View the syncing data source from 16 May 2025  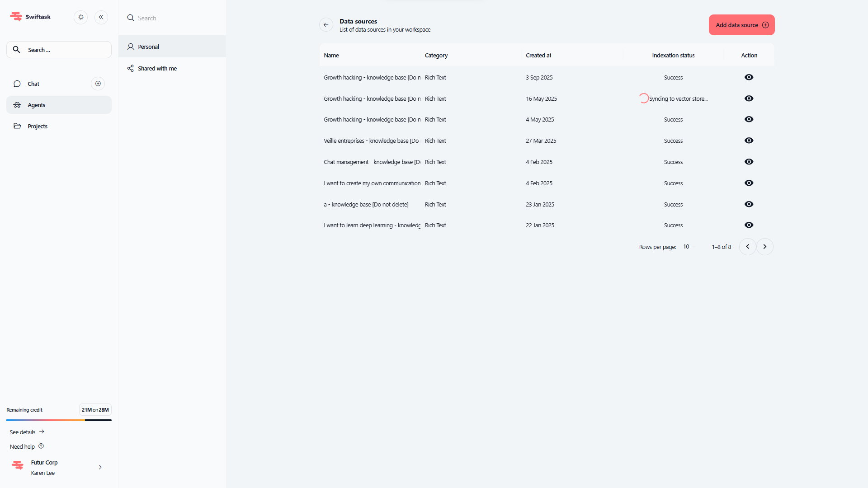pyautogui.click(x=749, y=99)
